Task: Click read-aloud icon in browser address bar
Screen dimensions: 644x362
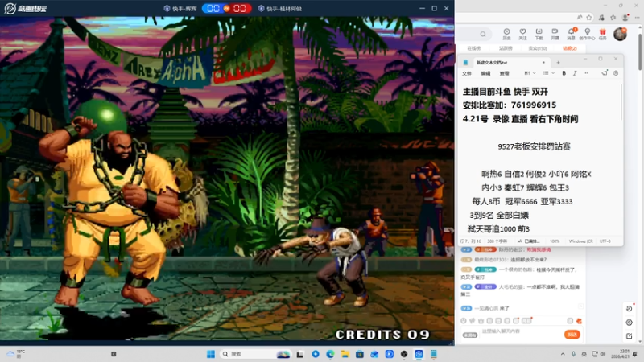Action: pos(580,17)
